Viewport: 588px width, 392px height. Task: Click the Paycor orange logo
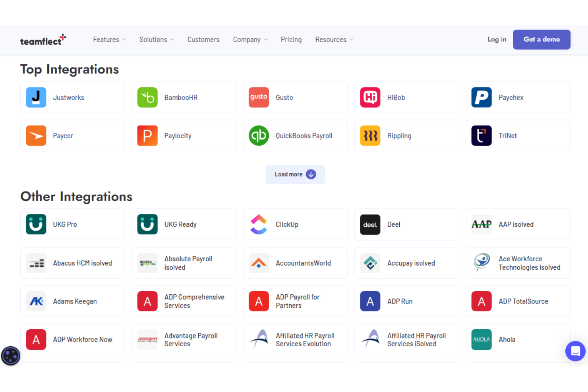tap(36, 135)
